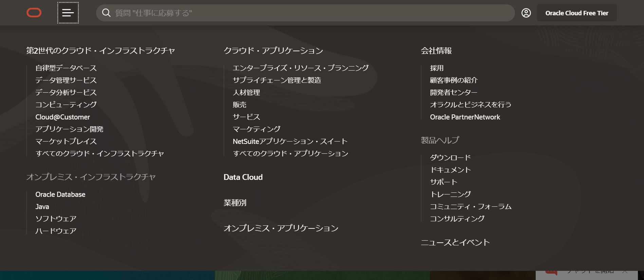Screen dimensions: 644x280
Task: Open 業種別 menu item
Action: (x=235, y=203)
